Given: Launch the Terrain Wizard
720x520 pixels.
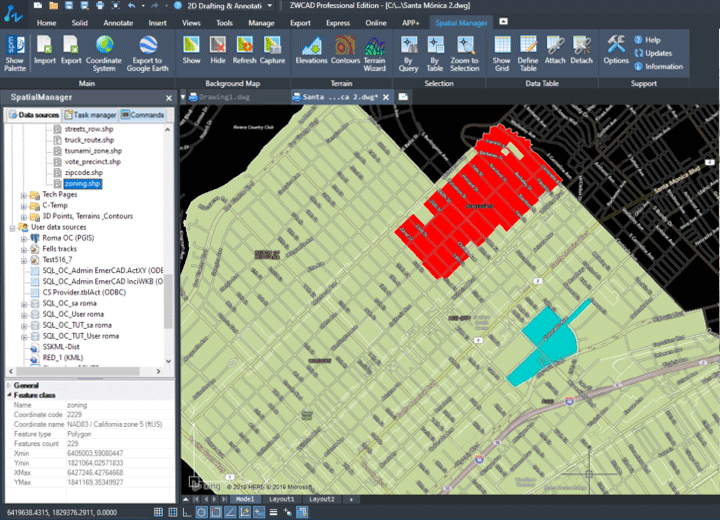Looking at the screenshot, I should [375, 53].
